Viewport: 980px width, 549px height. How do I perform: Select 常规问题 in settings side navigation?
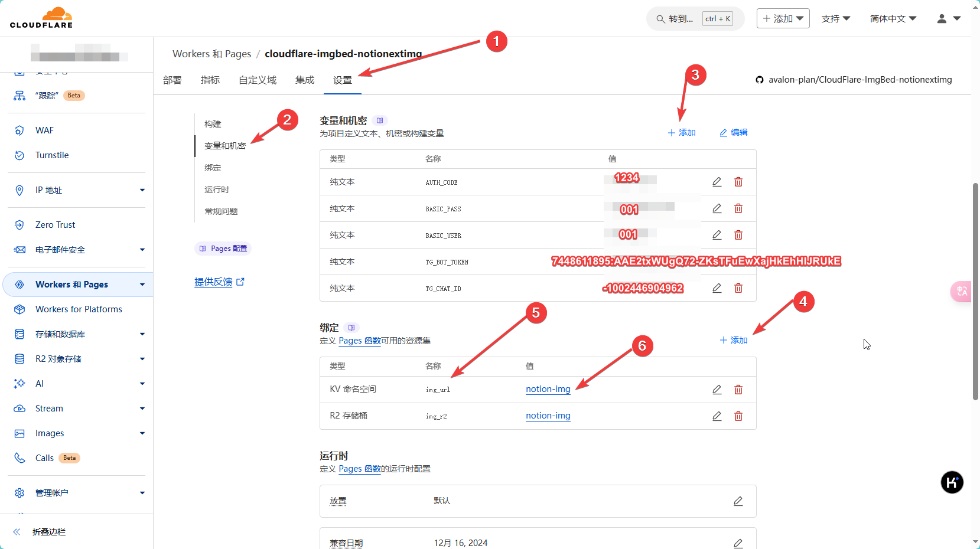pos(221,211)
